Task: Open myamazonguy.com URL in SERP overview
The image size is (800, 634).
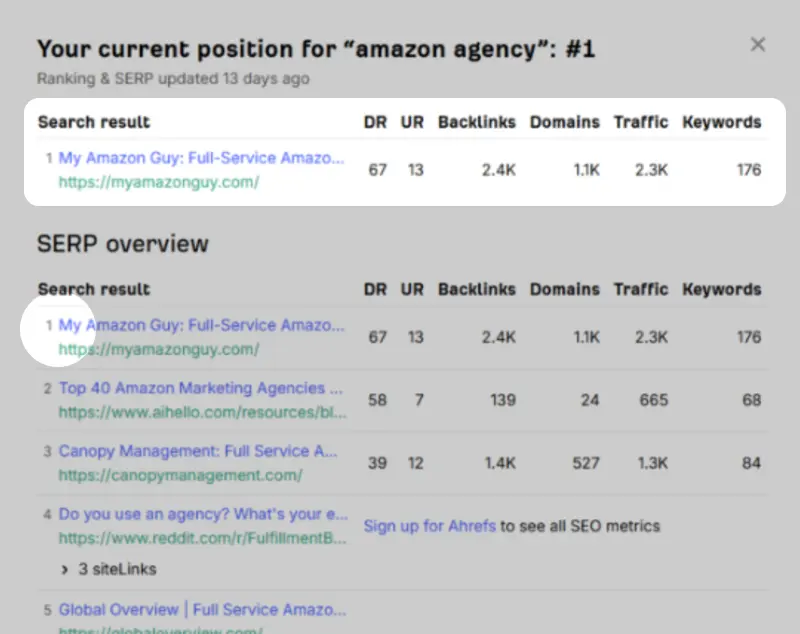Action: coord(159,349)
